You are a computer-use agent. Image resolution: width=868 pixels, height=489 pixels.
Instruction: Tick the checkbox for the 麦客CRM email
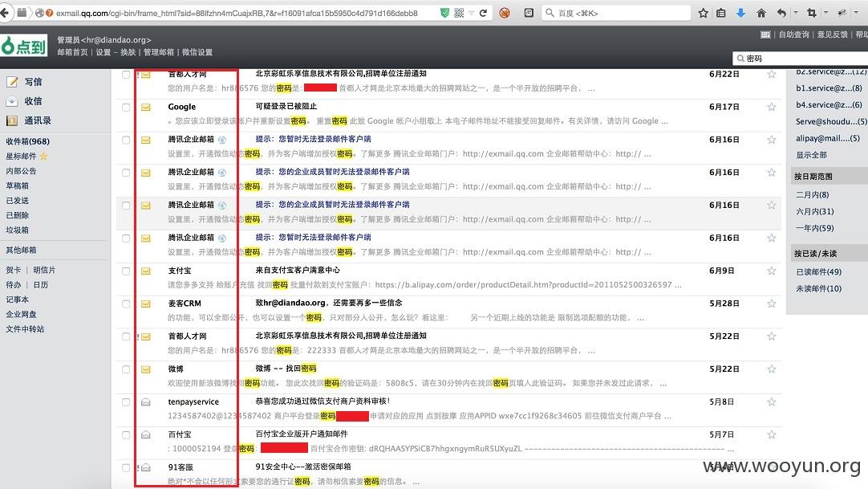[126, 304]
